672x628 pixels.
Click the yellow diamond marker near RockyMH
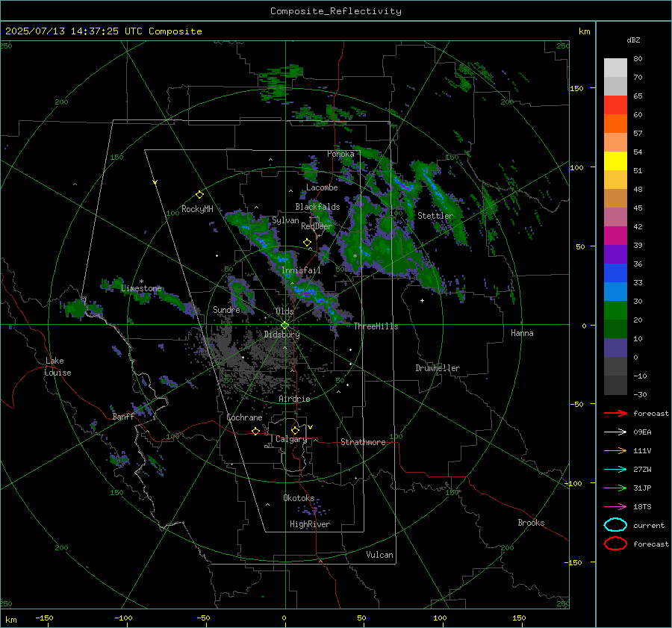199,195
